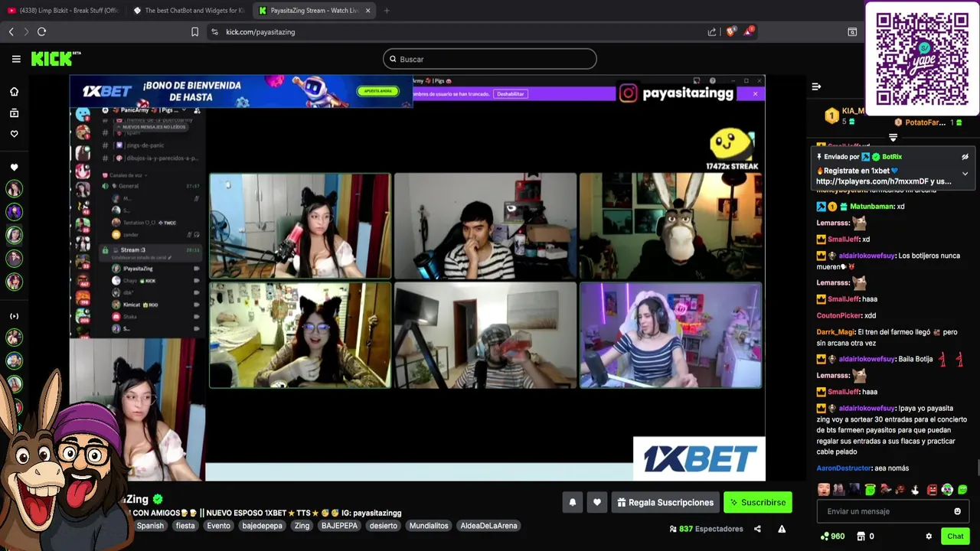The height and width of the screenshot is (551, 980).
Task: Open the first followed channel avatar in sidebar
Action: (14, 189)
